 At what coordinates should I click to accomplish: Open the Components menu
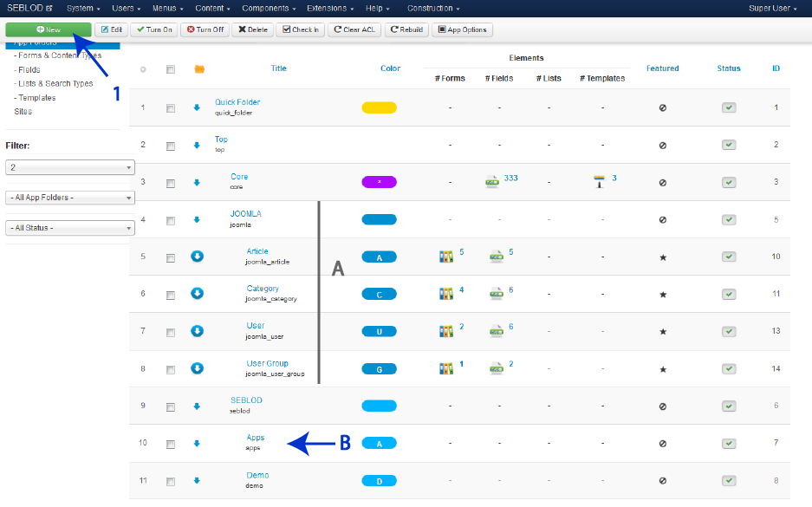269,9
